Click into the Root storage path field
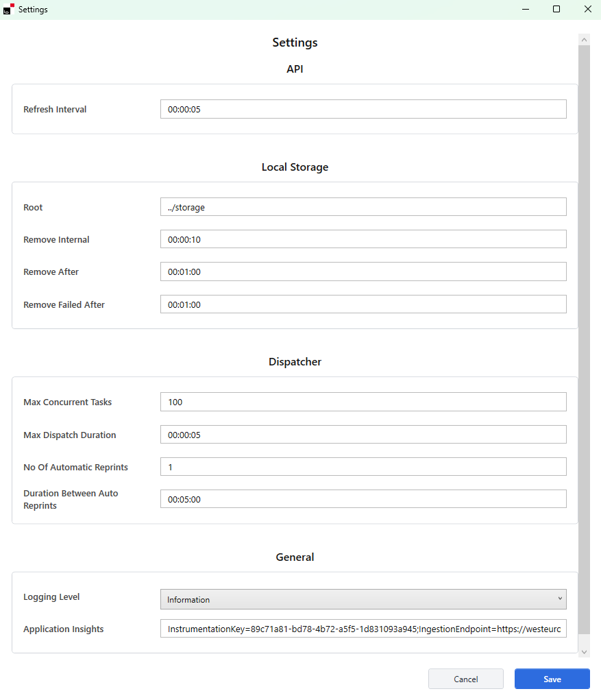The width and height of the screenshot is (601, 700). (363, 207)
